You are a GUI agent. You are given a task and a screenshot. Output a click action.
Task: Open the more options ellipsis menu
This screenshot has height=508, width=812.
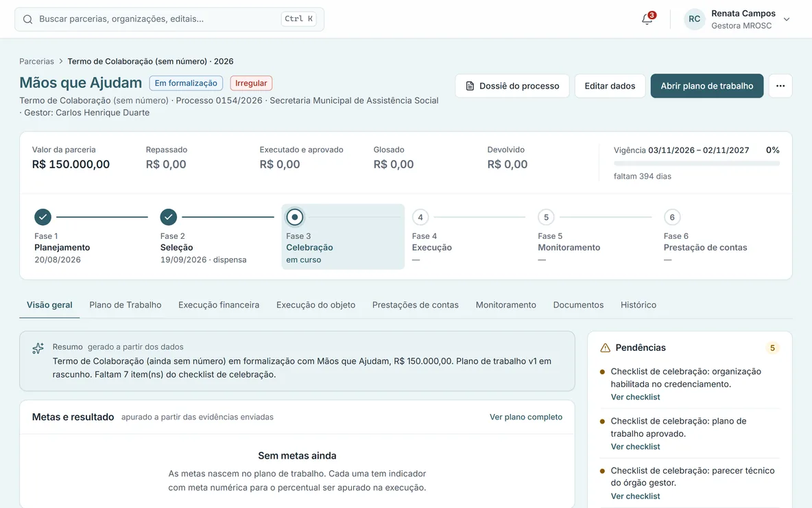[x=780, y=86]
